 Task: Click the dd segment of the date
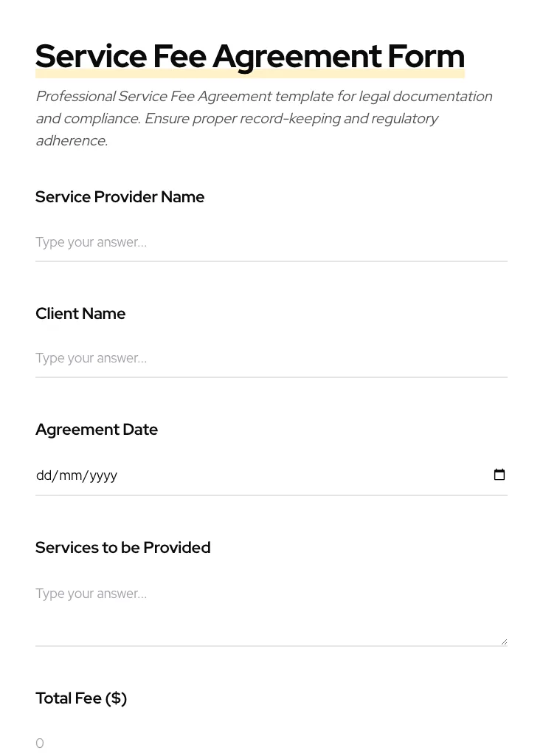44,475
